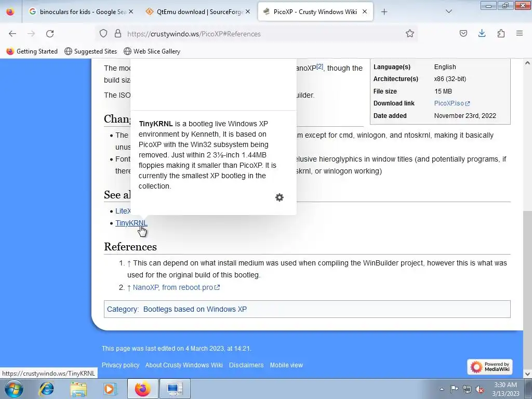Open the TinyKRNL link
The height and width of the screenshot is (399, 532).
(131, 223)
